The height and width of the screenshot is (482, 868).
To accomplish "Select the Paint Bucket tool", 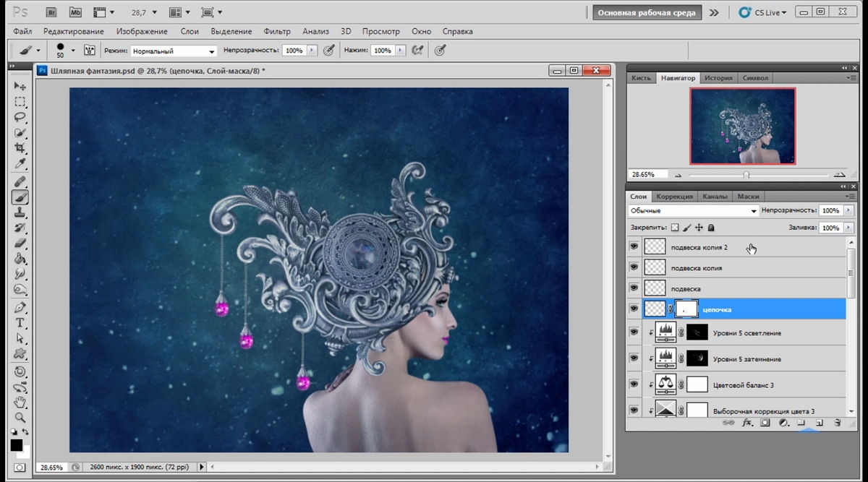I will click(x=20, y=259).
